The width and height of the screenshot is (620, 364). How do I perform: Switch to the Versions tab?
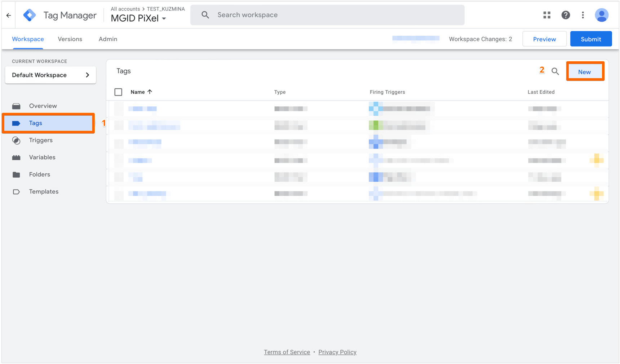[70, 39]
